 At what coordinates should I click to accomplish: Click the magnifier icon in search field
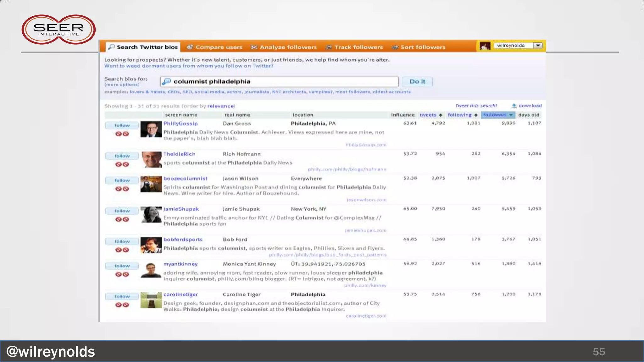167,82
